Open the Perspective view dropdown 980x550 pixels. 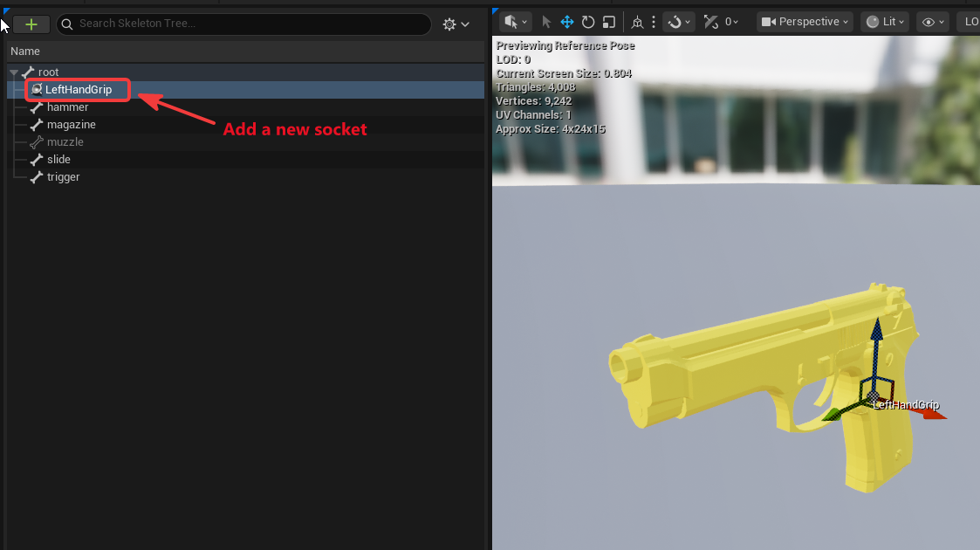[x=805, y=22]
